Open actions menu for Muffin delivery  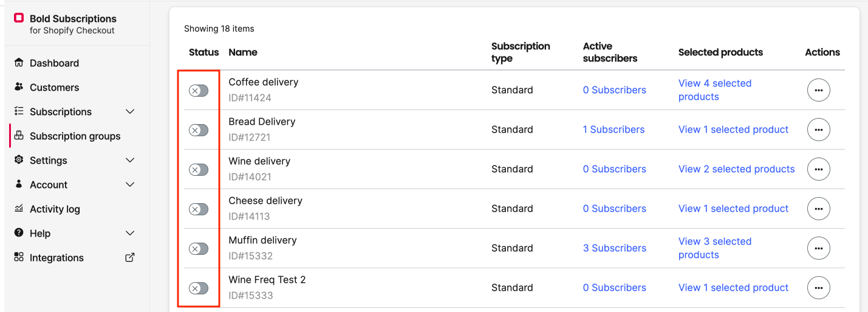click(x=818, y=248)
